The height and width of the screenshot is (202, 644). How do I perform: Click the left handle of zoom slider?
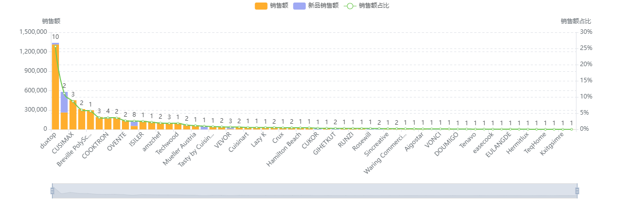coord(52,190)
